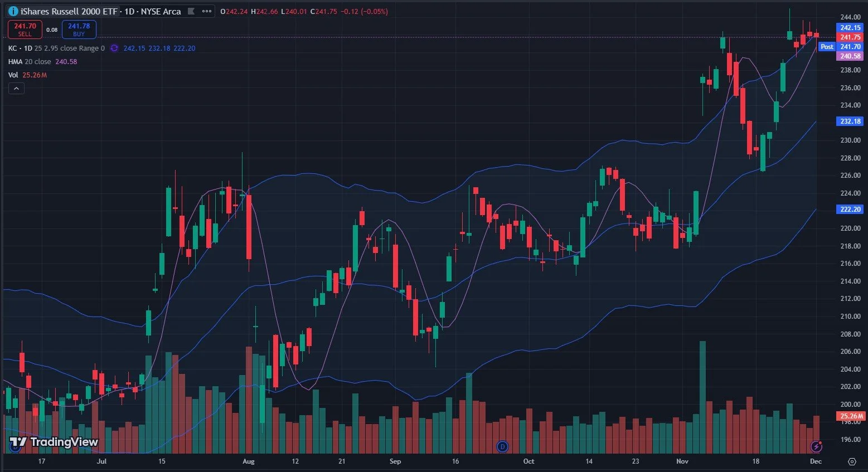Click the Jul label on time axis
The width and height of the screenshot is (868, 472).
pyautogui.click(x=101, y=461)
